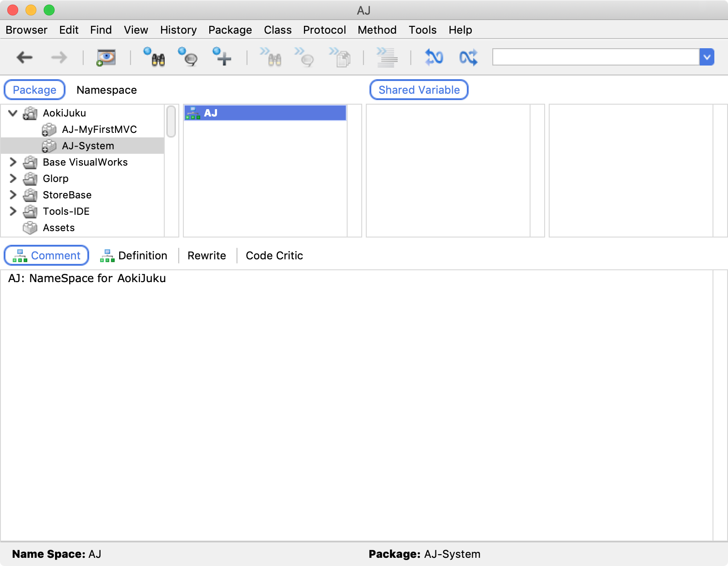
Task: Click the forward navigation arrow
Action: pos(59,57)
